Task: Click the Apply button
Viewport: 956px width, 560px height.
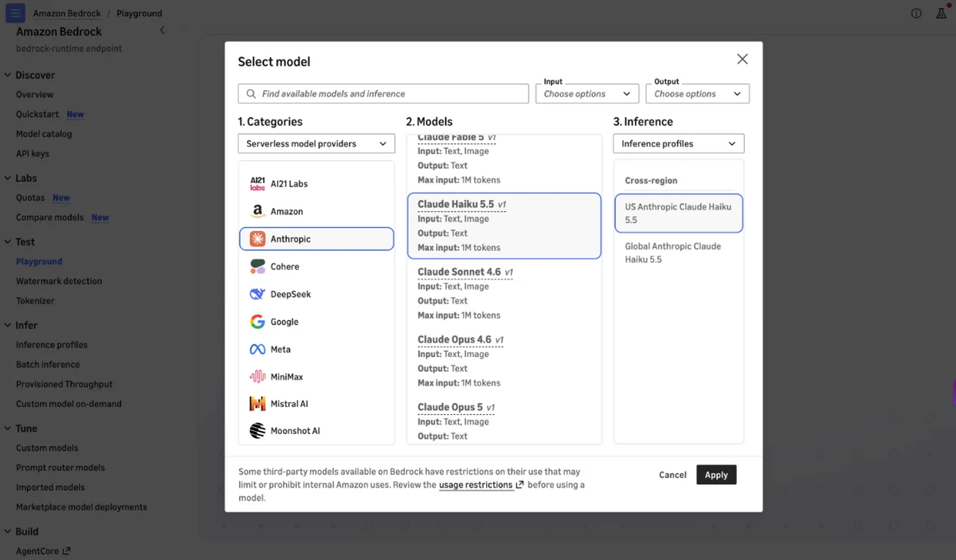Action: tap(716, 475)
